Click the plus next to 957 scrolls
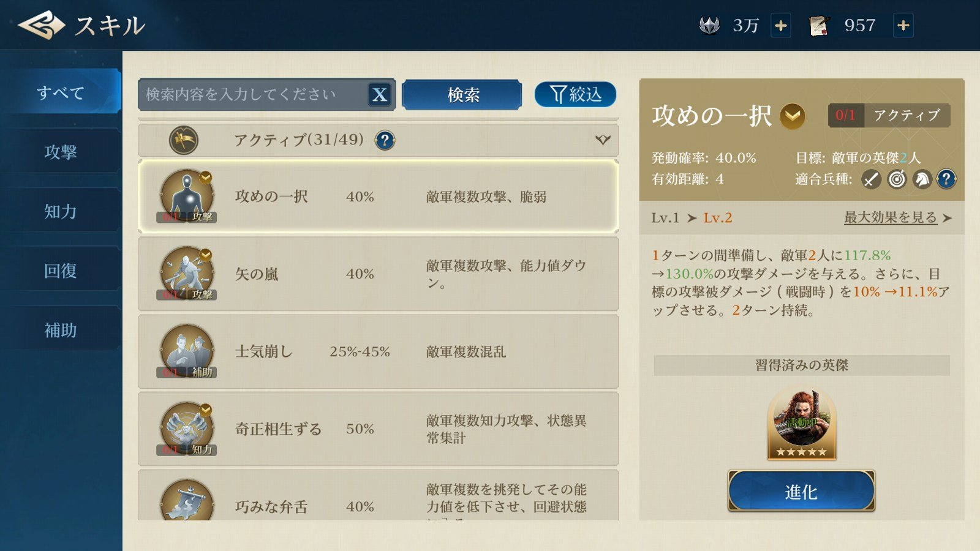 tap(903, 25)
